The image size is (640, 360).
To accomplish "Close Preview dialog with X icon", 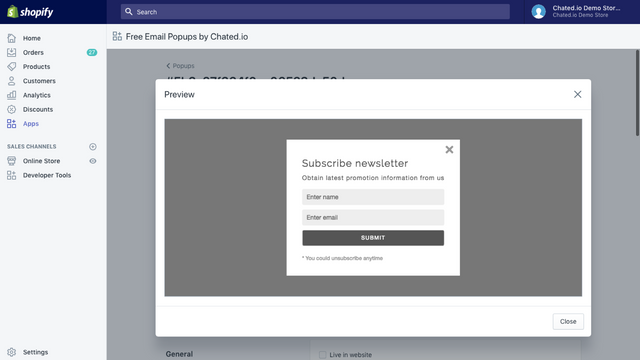I will 577,94.
